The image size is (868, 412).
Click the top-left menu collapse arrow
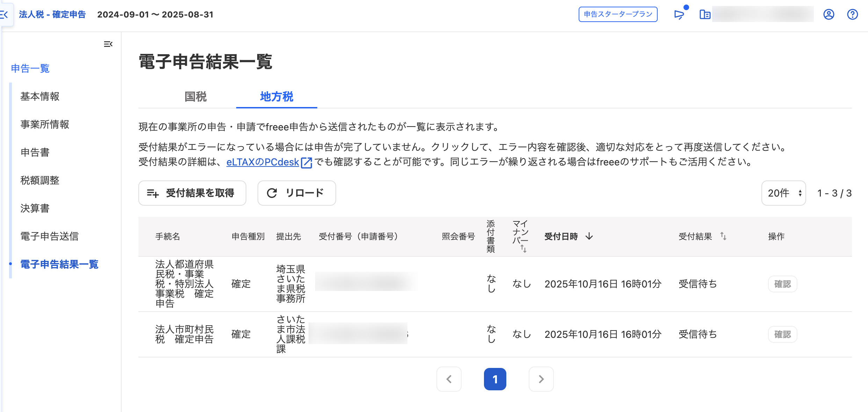pyautogui.click(x=5, y=14)
